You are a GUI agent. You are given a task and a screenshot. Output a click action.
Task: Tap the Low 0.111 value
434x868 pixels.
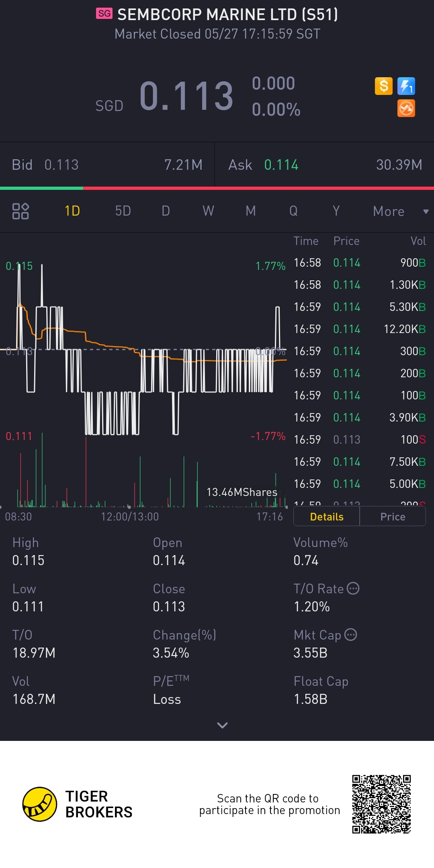[28, 607]
